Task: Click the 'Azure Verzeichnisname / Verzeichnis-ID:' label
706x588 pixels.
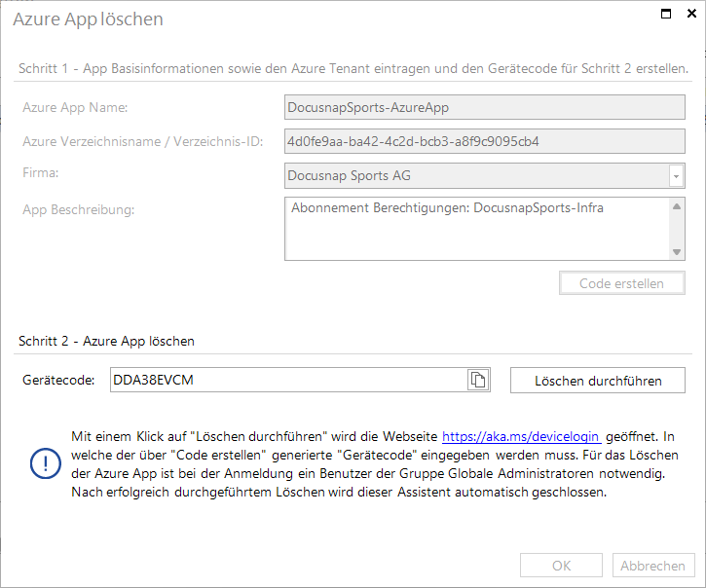Action: 143,141
